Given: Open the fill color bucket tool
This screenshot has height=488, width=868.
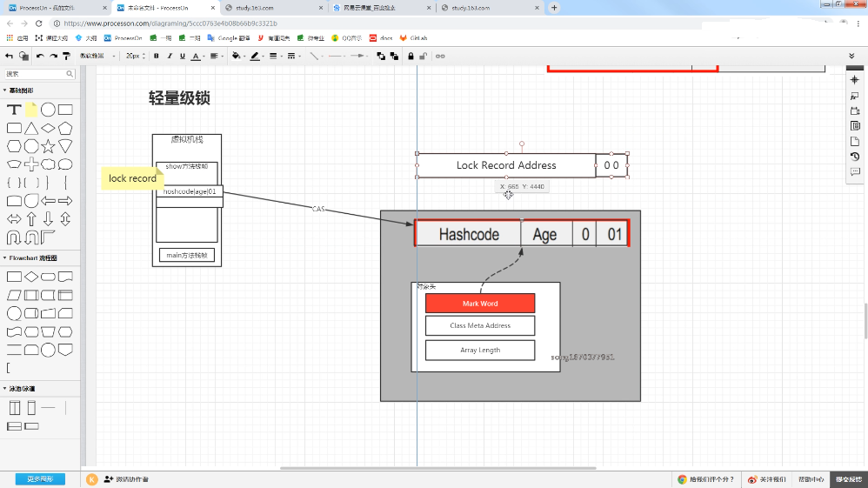Looking at the screenshot, I should tap(237, 56).
